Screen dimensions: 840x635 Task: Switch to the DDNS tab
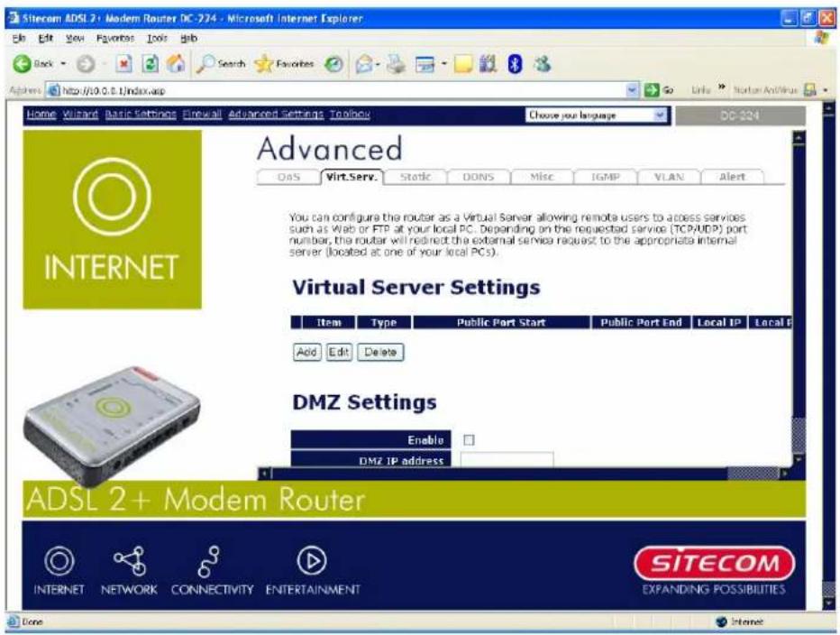click(479, 177)
